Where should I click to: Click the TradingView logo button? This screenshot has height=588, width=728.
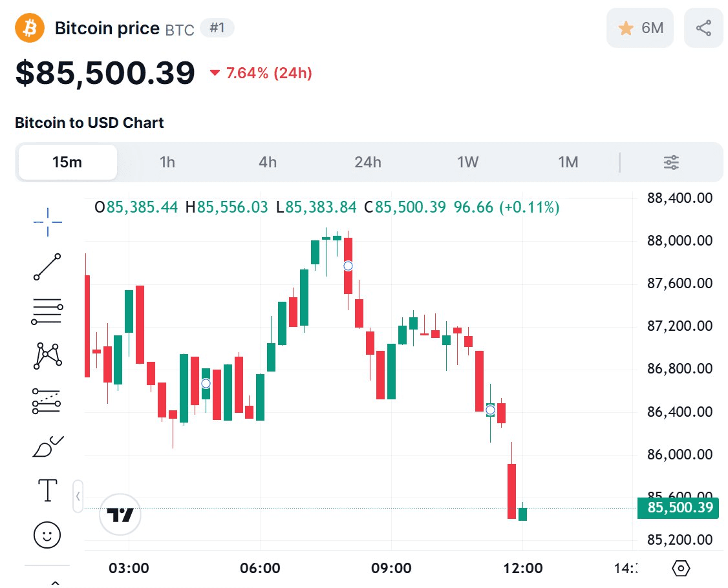tap(120, 514)
